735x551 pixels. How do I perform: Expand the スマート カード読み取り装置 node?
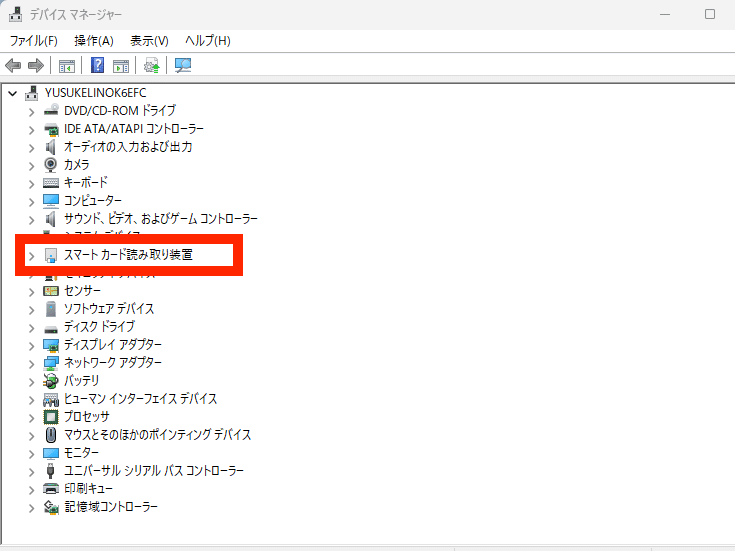[31, 256]
